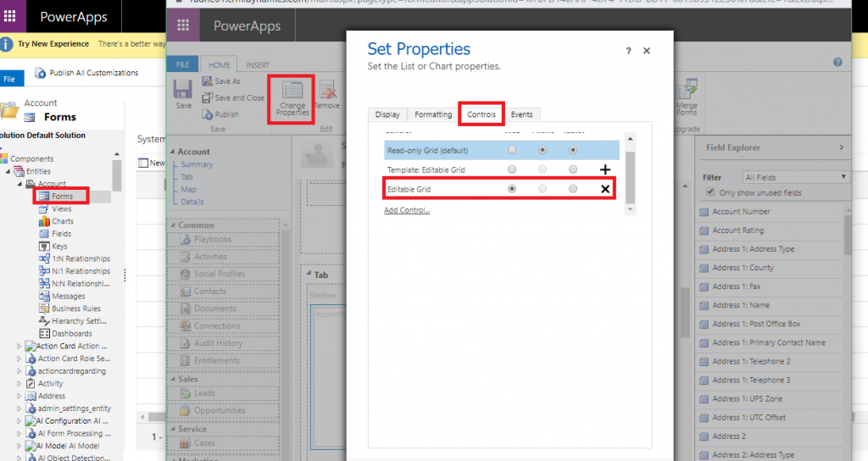Viewport: 868px width, 461px height.
Task: Click the Save icon in ribbon
Action: click(183, 92)
